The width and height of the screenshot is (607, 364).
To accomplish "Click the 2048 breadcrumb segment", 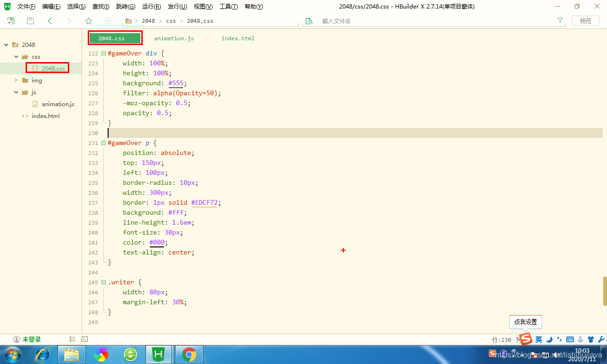I will 148,21.
